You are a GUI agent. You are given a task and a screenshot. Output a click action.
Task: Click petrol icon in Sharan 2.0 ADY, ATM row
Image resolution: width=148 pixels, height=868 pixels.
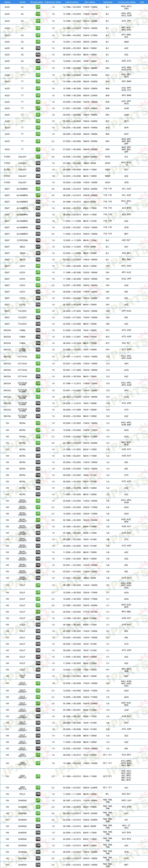click(x=38, y=807)
